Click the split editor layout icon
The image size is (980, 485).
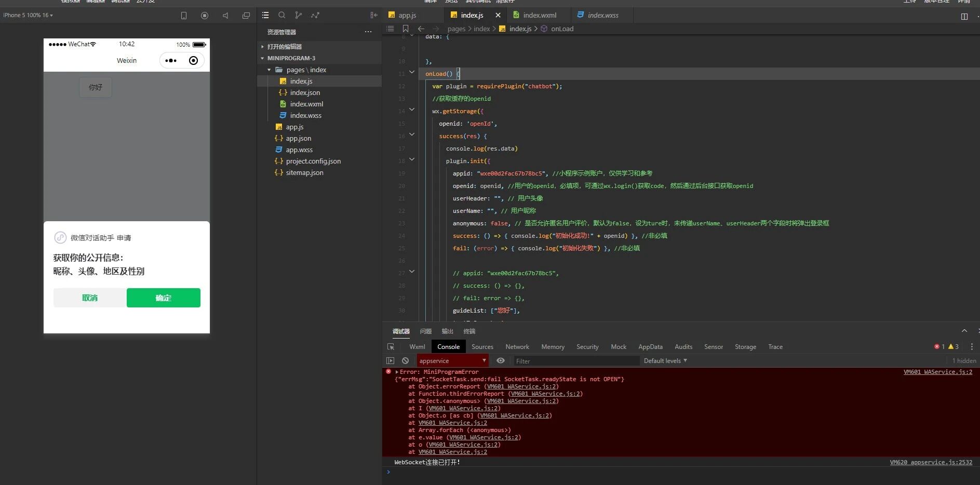tap(964, 16)
